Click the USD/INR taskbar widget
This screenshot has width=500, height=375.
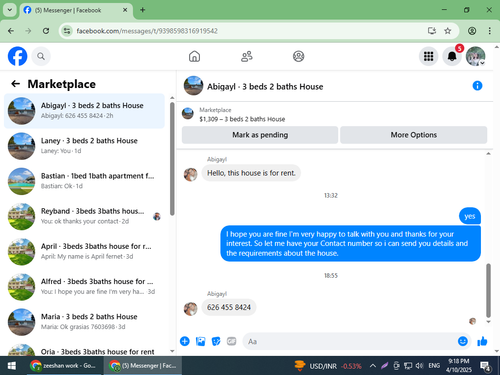pyautogui.click(x=328, y=366)
